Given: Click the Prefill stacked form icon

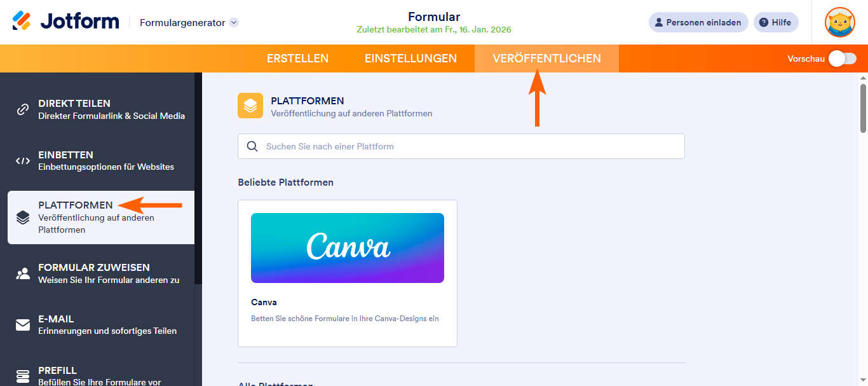Looking at the screenshot, I should click(x=23, y=376).
